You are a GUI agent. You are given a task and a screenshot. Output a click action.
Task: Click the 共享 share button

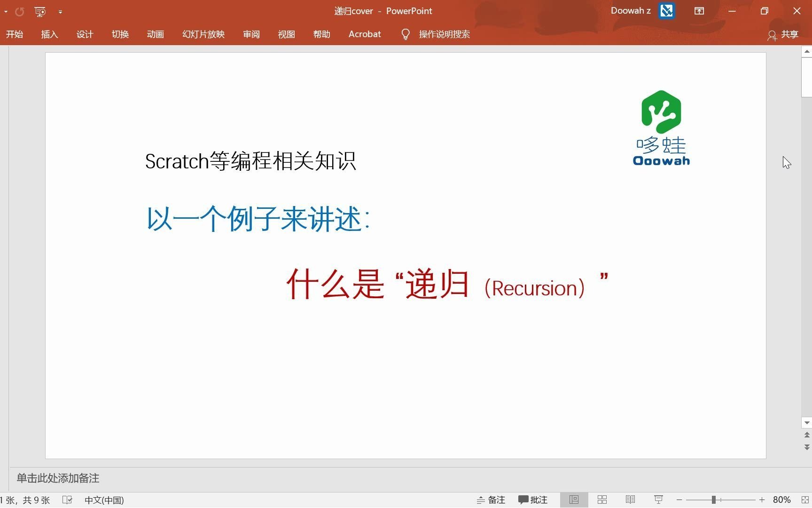(783, 35)
